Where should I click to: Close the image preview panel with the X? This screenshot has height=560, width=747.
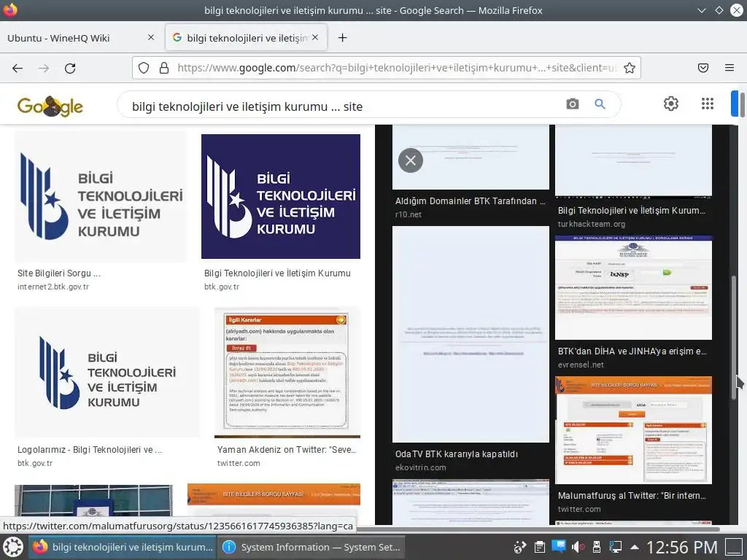click(x=411, y=160)
